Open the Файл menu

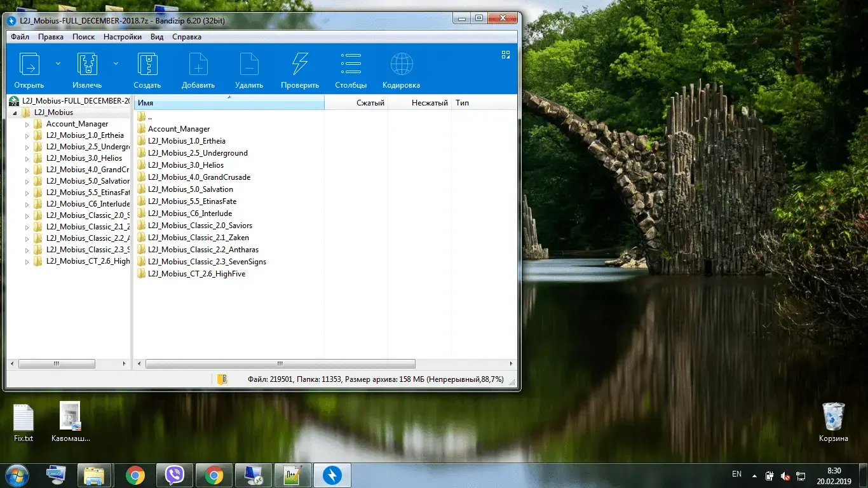coord(20,37)
